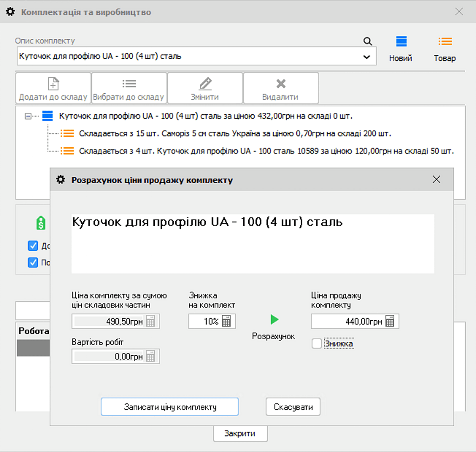Click the blue Новий icon
Screen dimensions: 476x452
401,42
